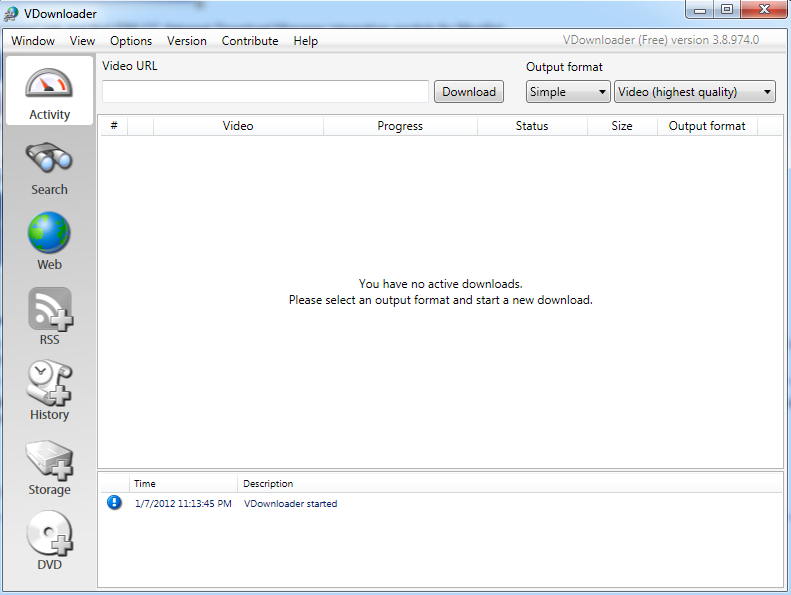This screenshot has width=791, height=595.
Task: Open the DVD disc icon
Action: pyautogui.click(x=49, y=533)
